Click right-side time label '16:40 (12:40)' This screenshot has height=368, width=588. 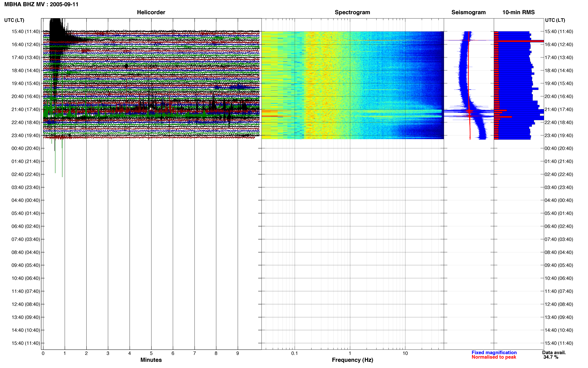[559, 45]
